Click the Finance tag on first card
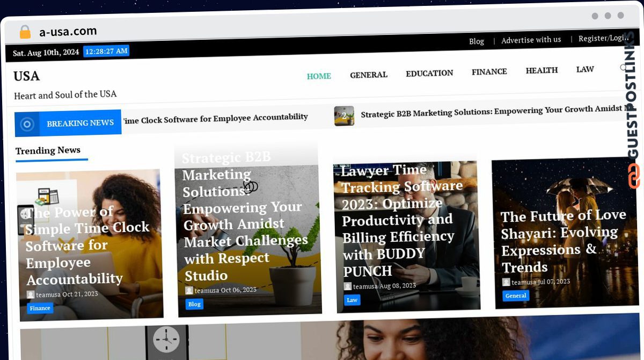The height and width of the screenshot is (360, 644). (40, 308)
